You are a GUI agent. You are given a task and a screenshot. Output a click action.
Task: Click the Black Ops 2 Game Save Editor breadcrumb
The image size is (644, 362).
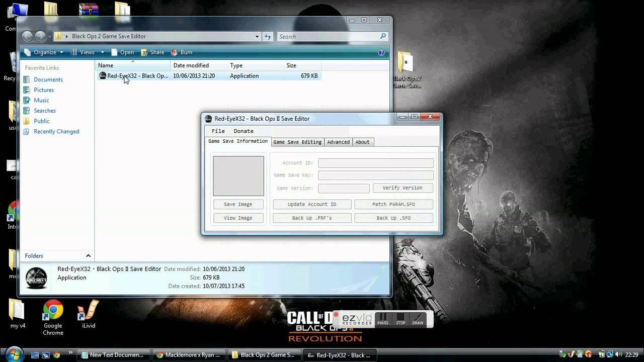[x=109, y=36]
